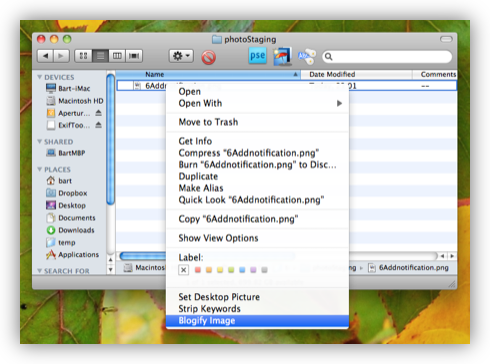Choose Make Alias
The width and height of the screenshot is (490, 364).
[257, 188]
